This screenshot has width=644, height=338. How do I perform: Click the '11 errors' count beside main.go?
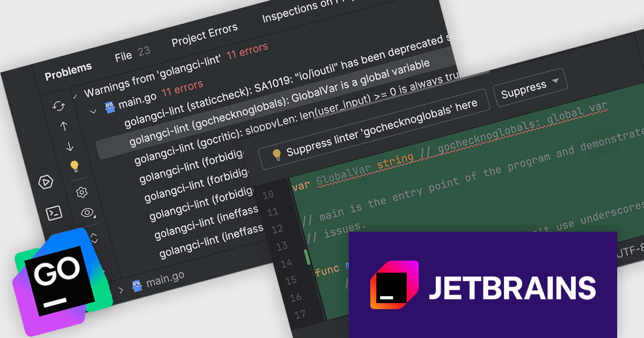(x=182, y=87)
